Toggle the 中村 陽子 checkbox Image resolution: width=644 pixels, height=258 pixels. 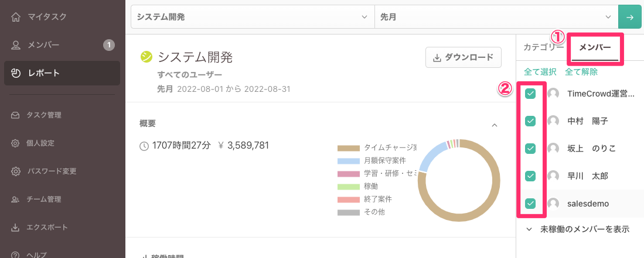click(x=530, y=121)
